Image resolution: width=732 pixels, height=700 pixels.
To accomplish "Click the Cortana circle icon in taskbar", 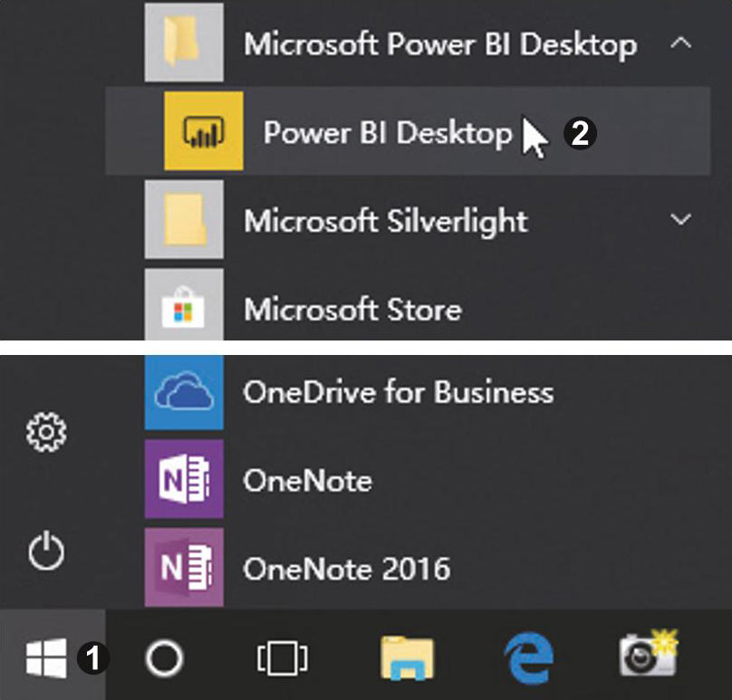I will (164, 658).
